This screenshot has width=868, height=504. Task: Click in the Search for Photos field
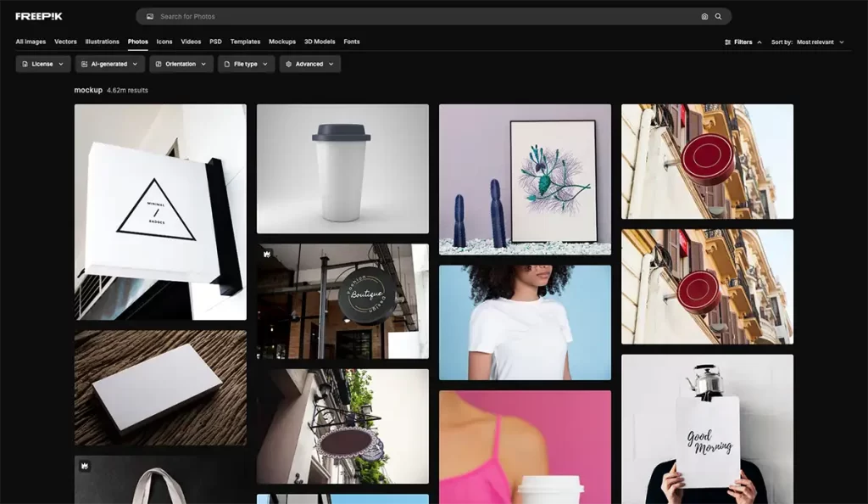click(x=424, y=16)
